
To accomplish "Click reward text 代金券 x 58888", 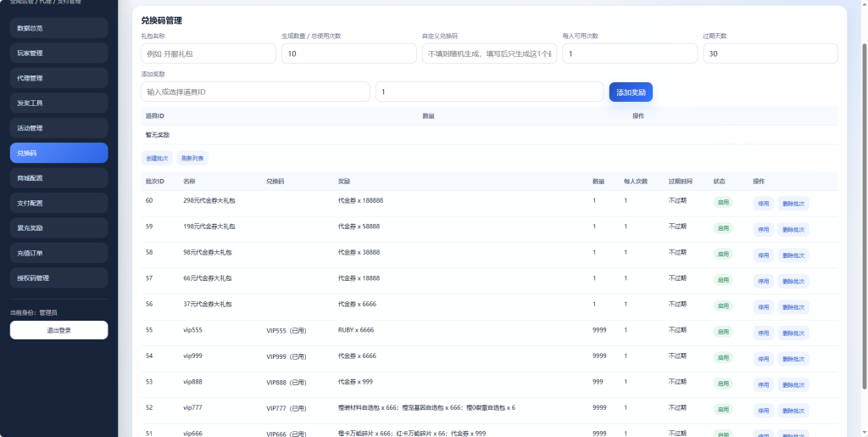I will coord(359,227).
